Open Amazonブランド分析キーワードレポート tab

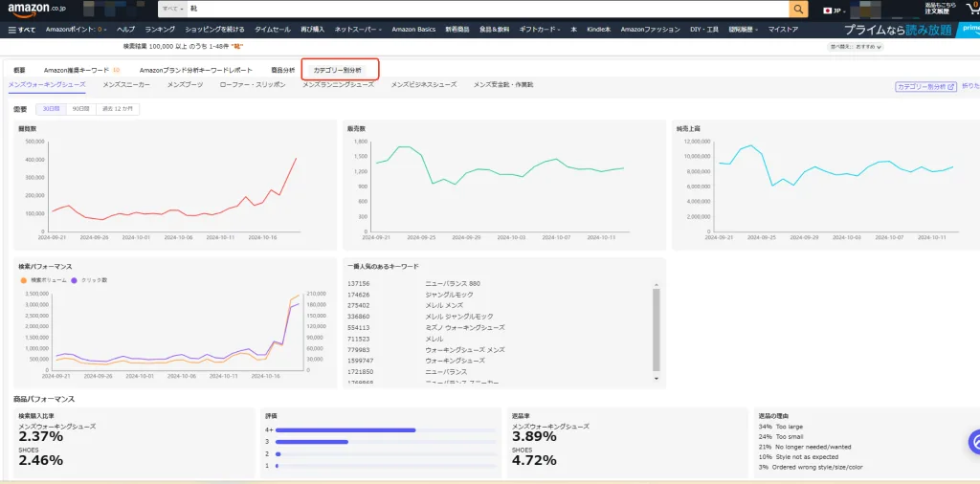pos(195,70)
